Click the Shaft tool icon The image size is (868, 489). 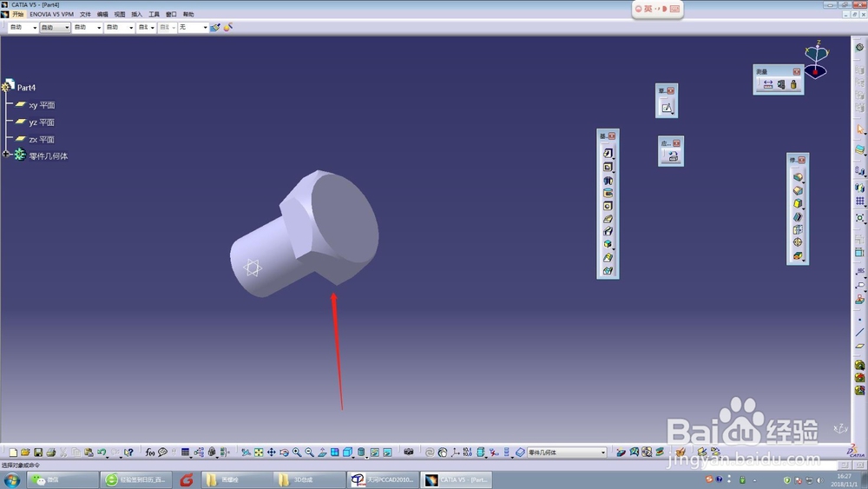coord(608,181)
